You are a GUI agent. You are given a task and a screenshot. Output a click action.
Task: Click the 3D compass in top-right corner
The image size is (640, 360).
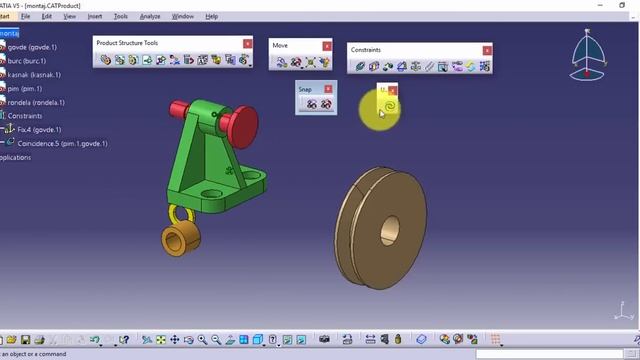[588, 55]
